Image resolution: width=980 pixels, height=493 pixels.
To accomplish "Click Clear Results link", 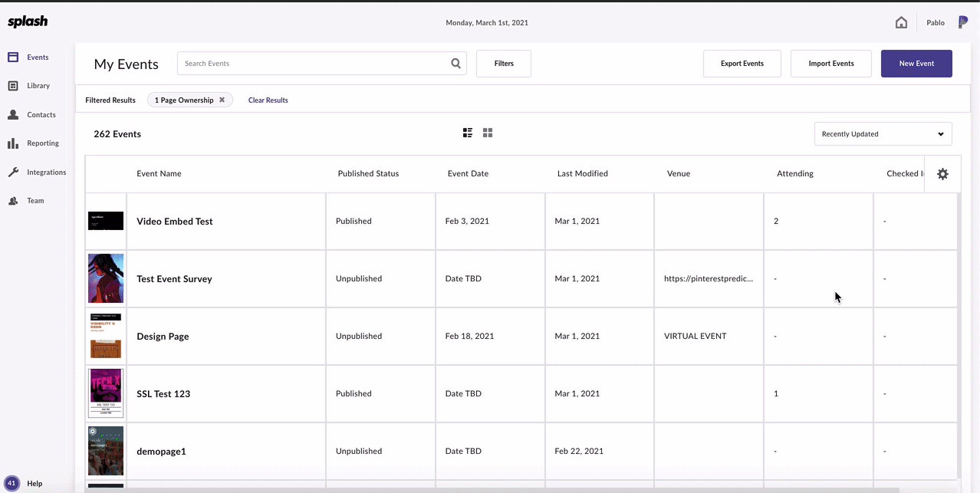I will pyautogui.click(x=268, y=100).
